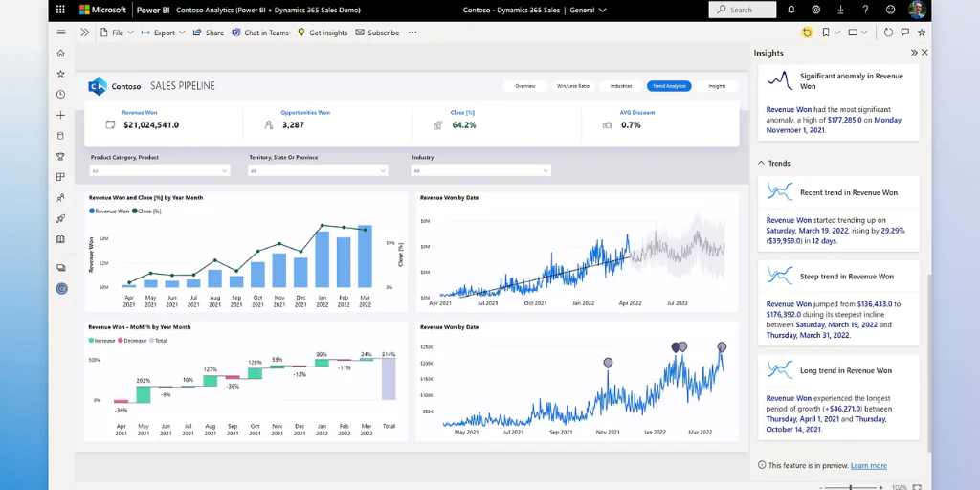Open Shared with me people icon
Image resolution: width=980 pixels, height=490 pixels.
pyautogui.click(x=60, y=198)
